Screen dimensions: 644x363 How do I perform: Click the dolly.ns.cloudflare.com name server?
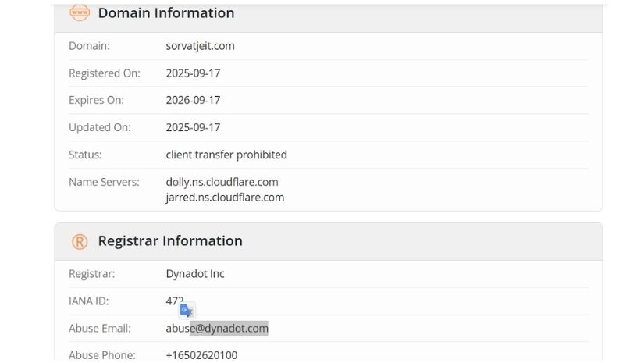coord(222,182)
